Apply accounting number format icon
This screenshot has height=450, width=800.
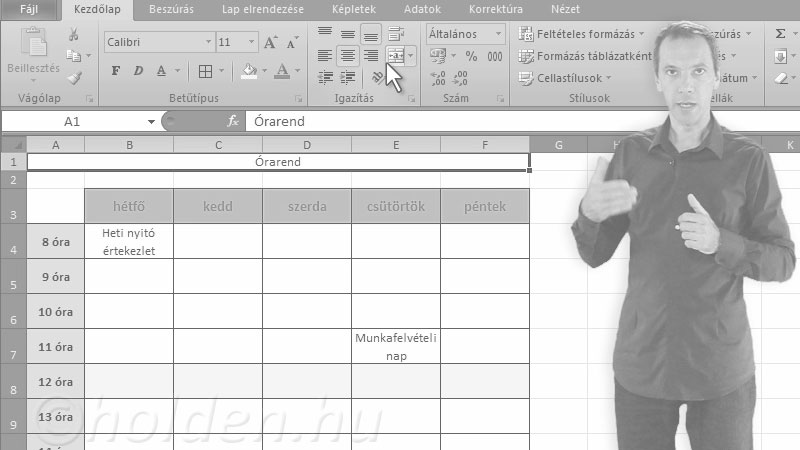[x=438, y=56]
